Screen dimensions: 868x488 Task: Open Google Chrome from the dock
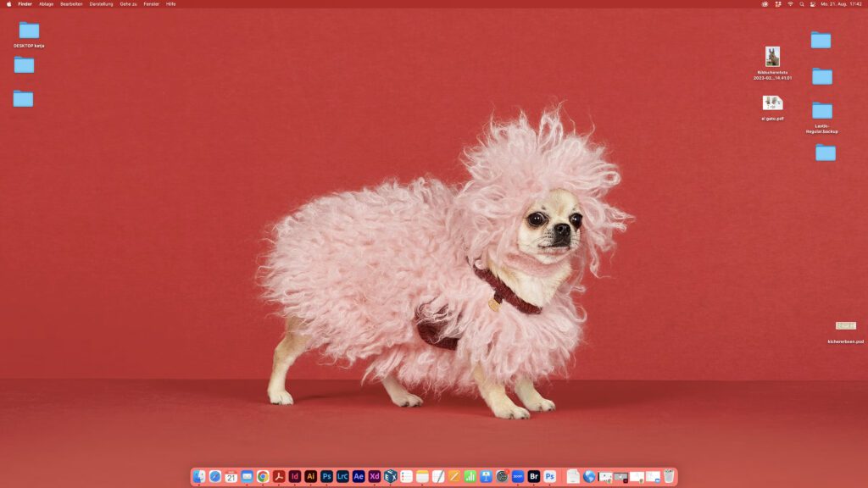coord(263,477)
